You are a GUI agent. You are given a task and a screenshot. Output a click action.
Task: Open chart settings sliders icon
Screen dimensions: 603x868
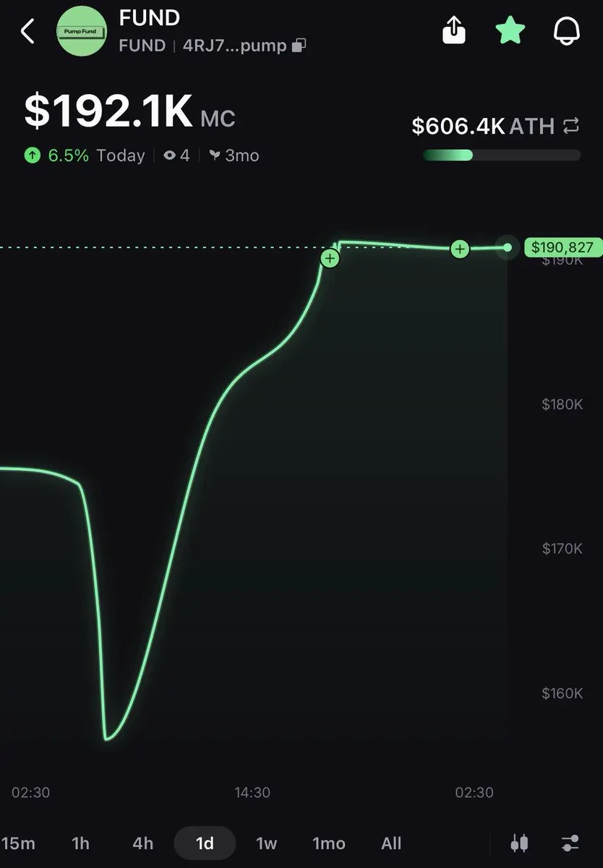570,843
